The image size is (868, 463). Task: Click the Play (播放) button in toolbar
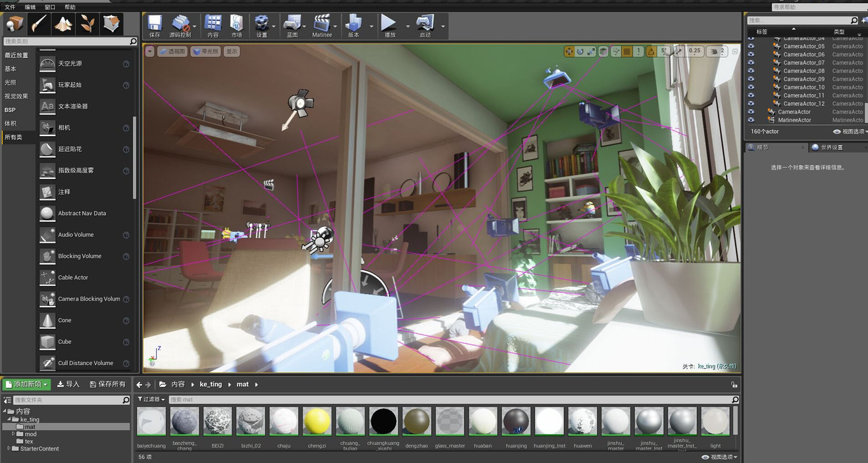pyautogui.click(x=390, y=26)
